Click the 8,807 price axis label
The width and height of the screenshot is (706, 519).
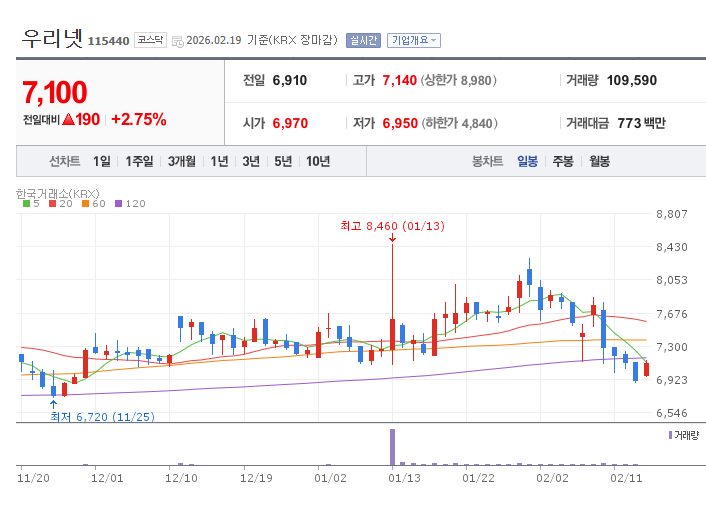click(x=672, y=214)
